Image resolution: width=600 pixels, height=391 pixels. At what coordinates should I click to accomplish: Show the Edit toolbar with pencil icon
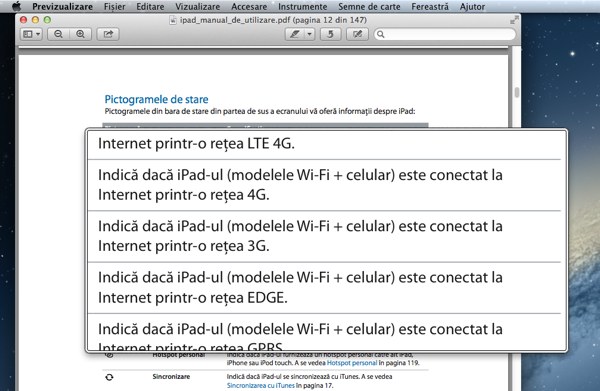(x=357, y=34)
